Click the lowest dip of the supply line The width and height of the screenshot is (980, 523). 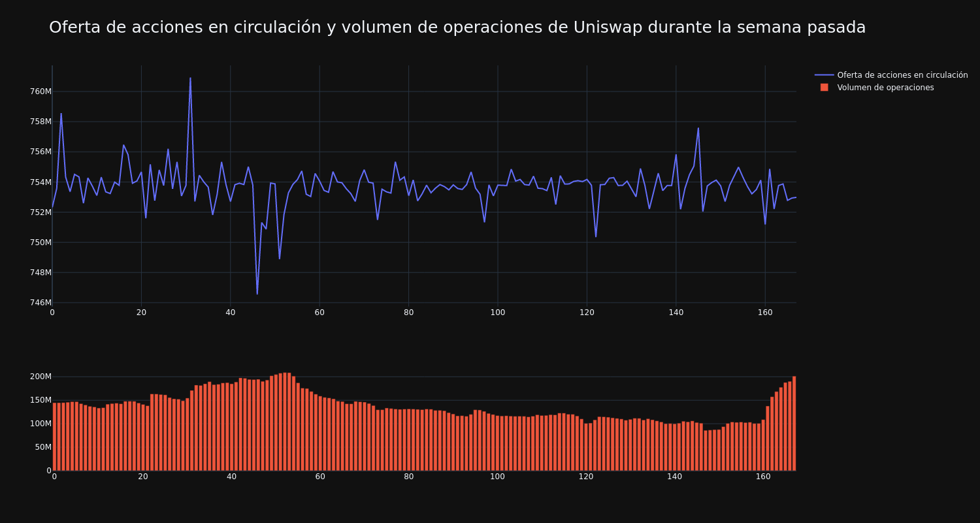[257, 294]
